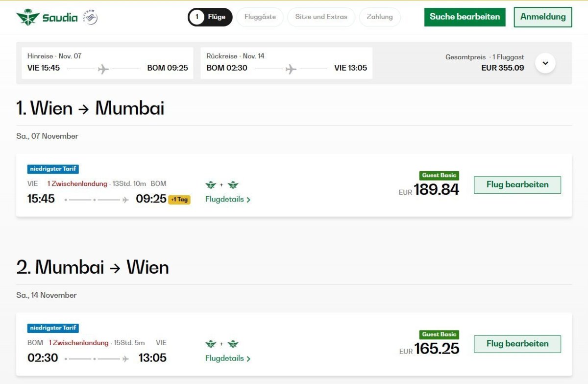
Task: Click the Saudia logo
Action: [47, 18]
